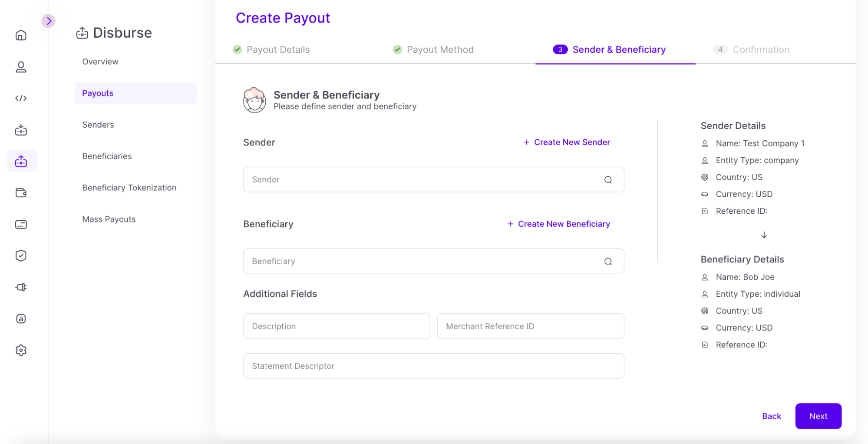Open the home icon in sidebar
Image resolution: width=868 pixels, height=444 pixels.
click(x=21, y=35)
